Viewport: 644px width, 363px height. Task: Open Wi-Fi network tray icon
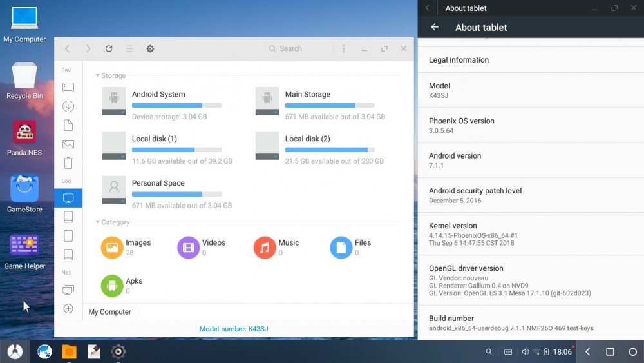pyautogui.click(x=536, y=351)
